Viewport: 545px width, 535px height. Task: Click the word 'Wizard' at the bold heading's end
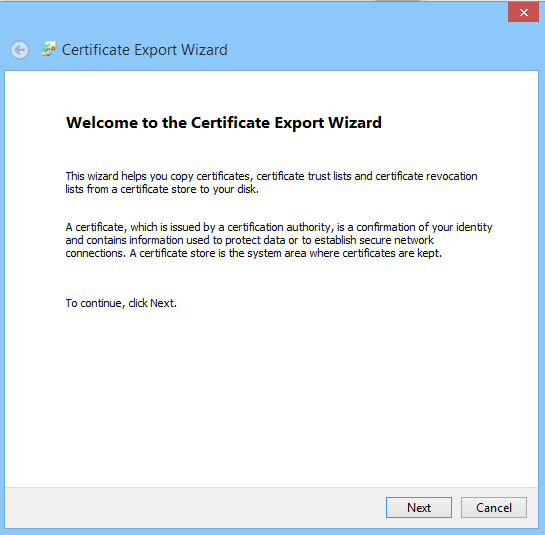point(355,123)
